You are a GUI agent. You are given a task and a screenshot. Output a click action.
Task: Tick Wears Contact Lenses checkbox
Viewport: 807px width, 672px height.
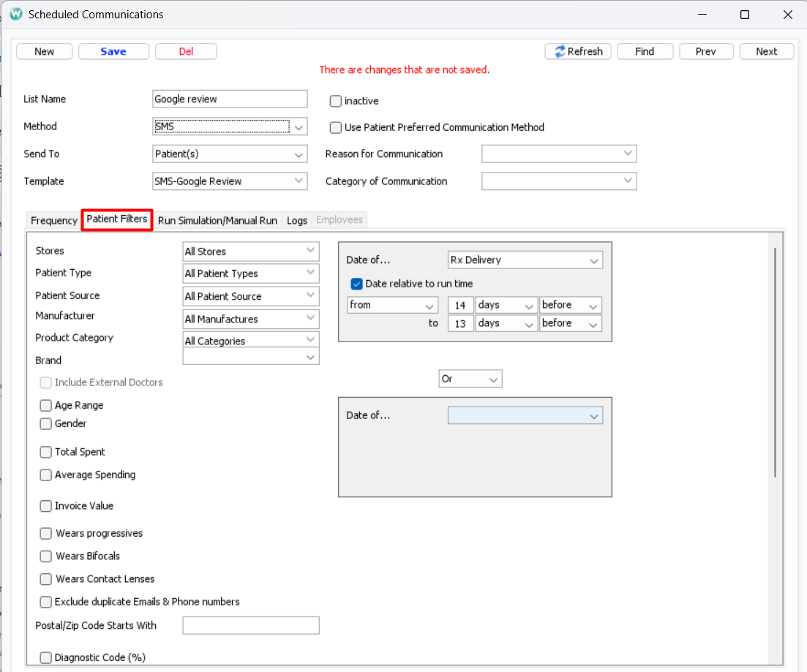tap(46, 579)
